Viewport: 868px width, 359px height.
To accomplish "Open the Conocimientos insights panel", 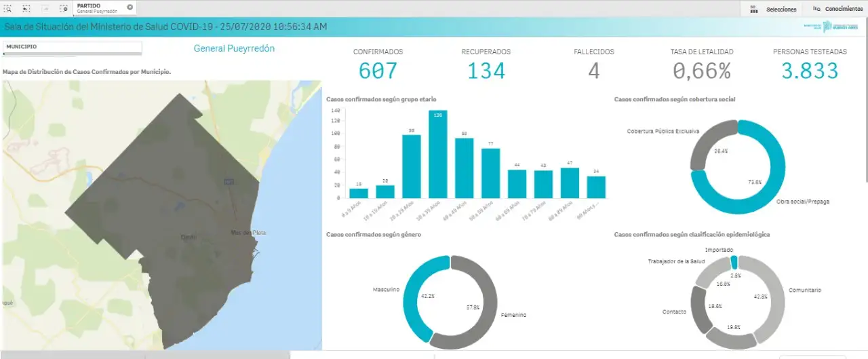I will pos(837,9).
